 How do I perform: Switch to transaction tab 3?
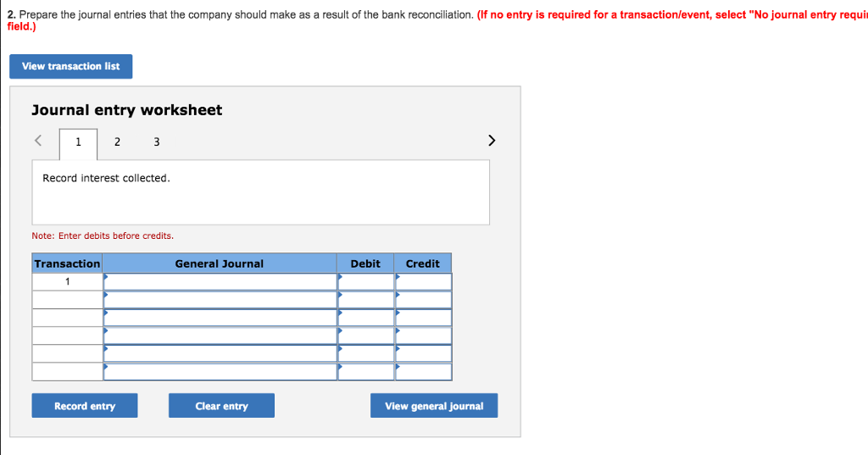(156, 142)
